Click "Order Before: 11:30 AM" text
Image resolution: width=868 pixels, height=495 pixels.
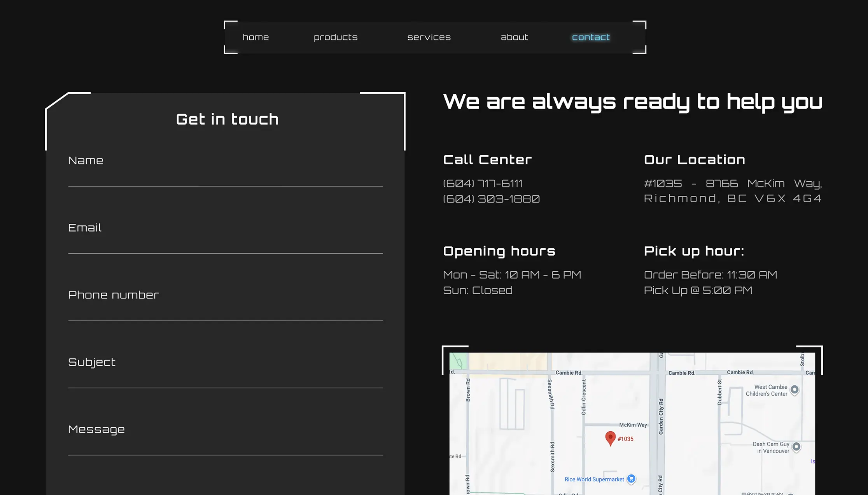pos(710,275)
